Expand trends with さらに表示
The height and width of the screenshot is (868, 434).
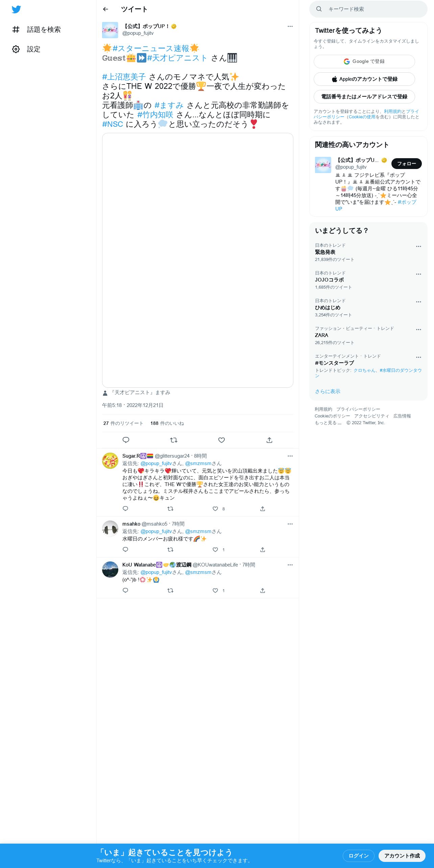[x=328, y=391]
